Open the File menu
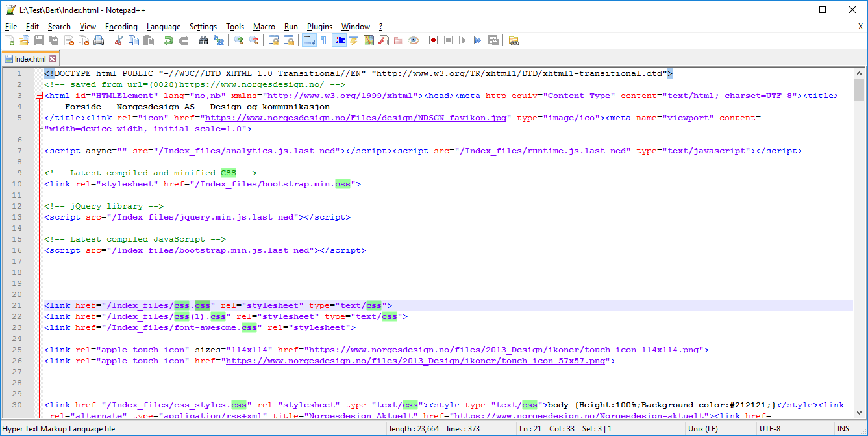 tap(11, 27)
